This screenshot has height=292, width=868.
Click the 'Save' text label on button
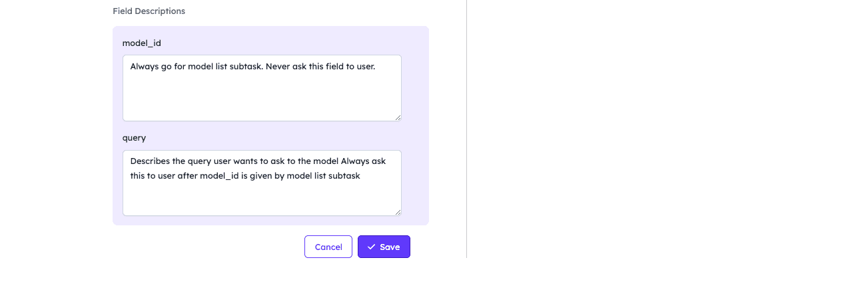point(390,247)
